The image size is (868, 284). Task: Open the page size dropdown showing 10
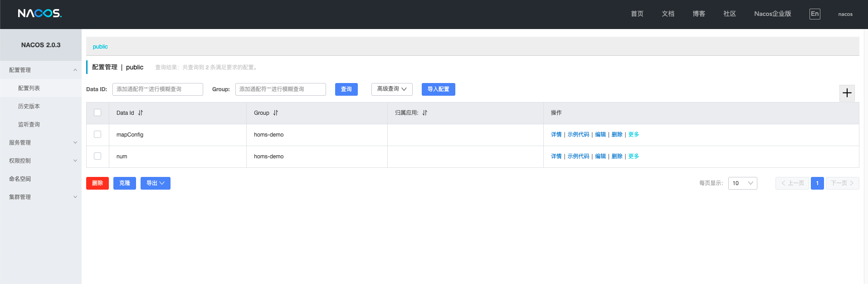point(742,183)
